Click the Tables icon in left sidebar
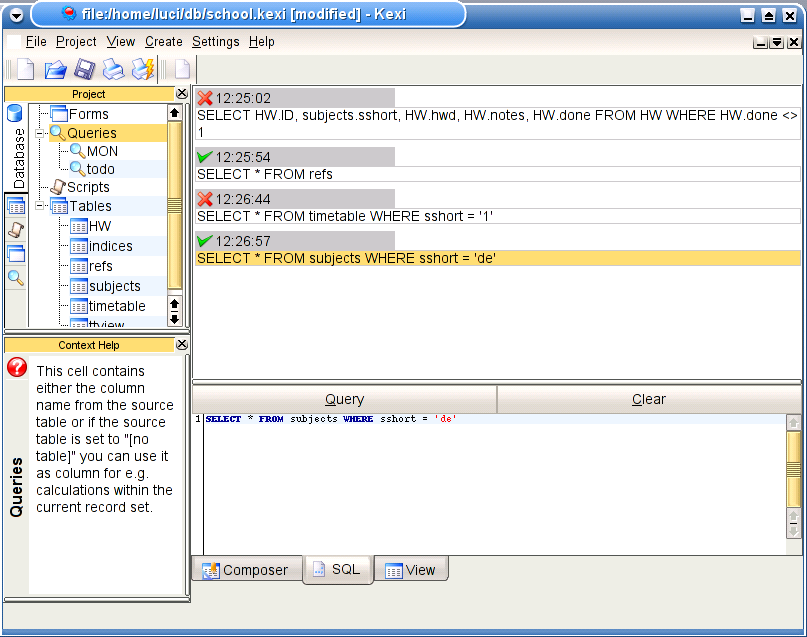 15,206
